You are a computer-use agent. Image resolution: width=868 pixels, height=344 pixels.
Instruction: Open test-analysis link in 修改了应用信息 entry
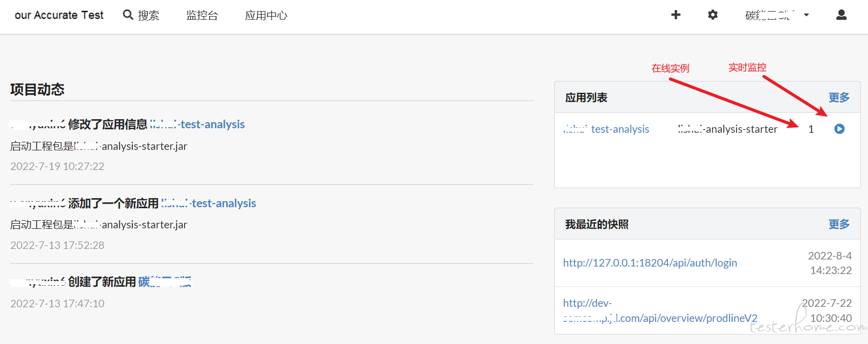coord(197,124)
